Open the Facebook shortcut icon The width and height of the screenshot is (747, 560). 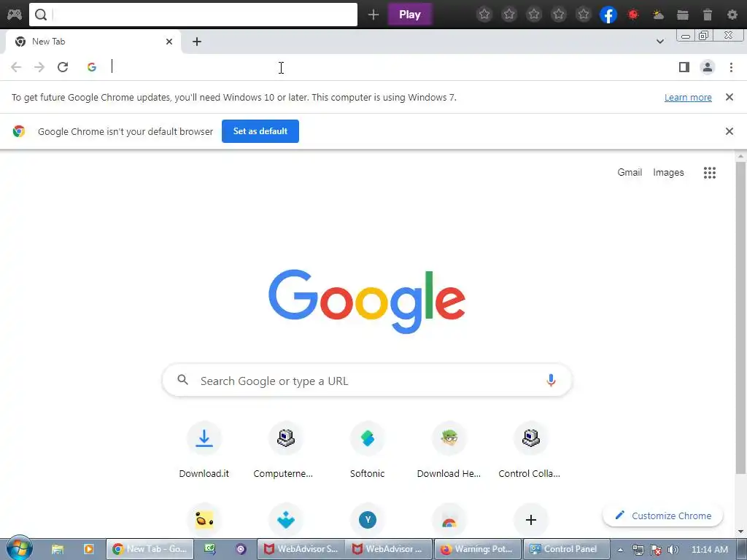point(608,15)
